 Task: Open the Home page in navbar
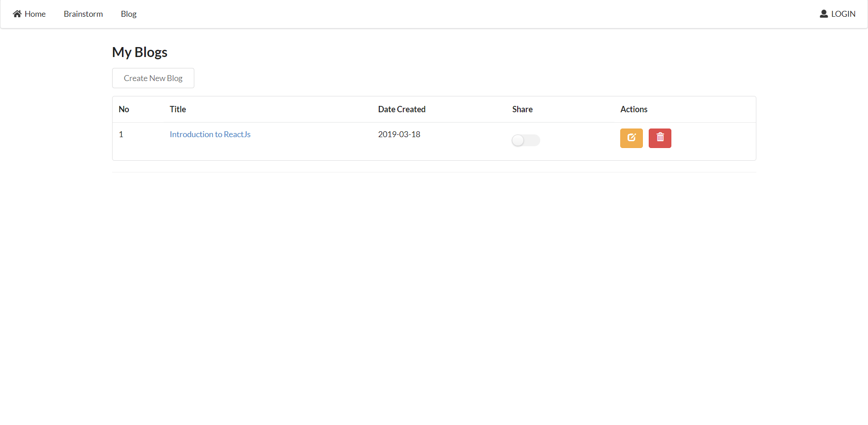pos(29,14)
